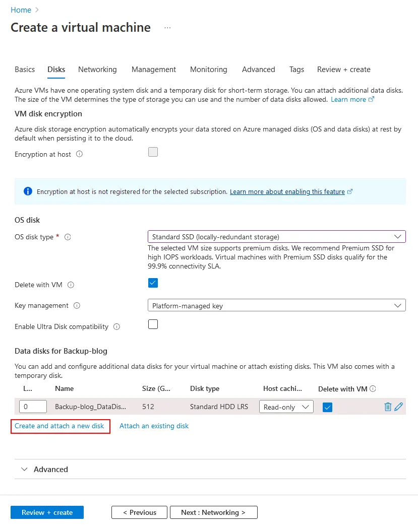The image size is (418, 532).
Task: Open the OS disk type dropdown
Action: 276,237
